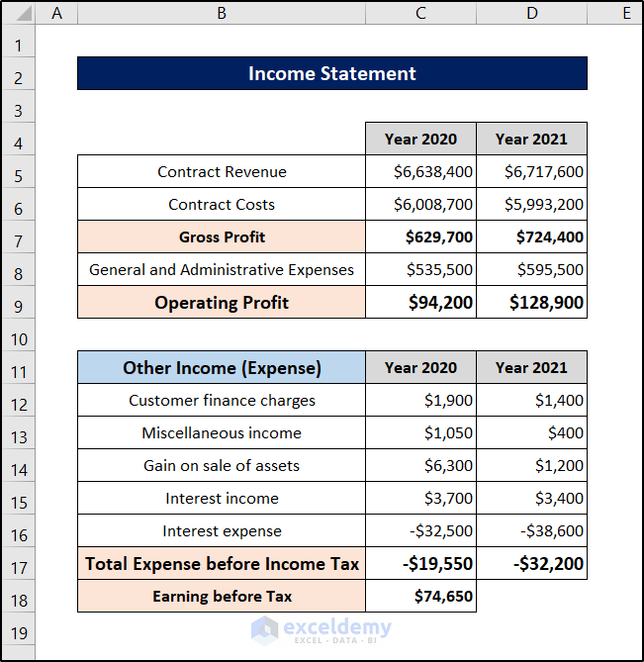Select expenses value $595,500
Image resolution: width=644 pixels, height=662 pixels.
(532, 270)
